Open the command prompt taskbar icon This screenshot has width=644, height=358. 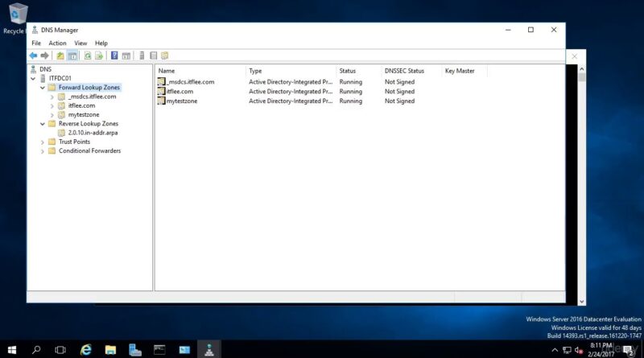(x=159, y=350)
